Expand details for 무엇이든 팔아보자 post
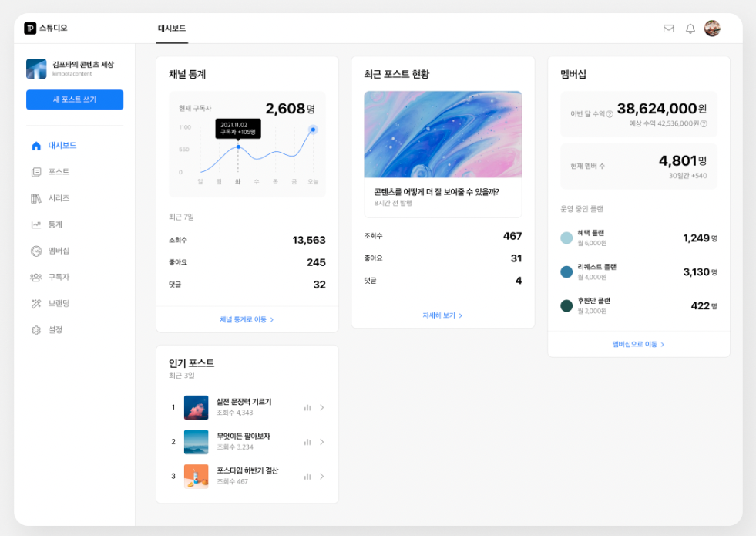The image size is (756, 536). coord(323,442)
